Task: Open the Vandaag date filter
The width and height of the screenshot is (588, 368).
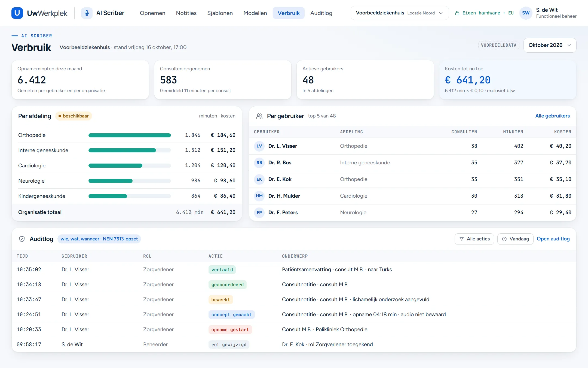Action: [515, 239]
